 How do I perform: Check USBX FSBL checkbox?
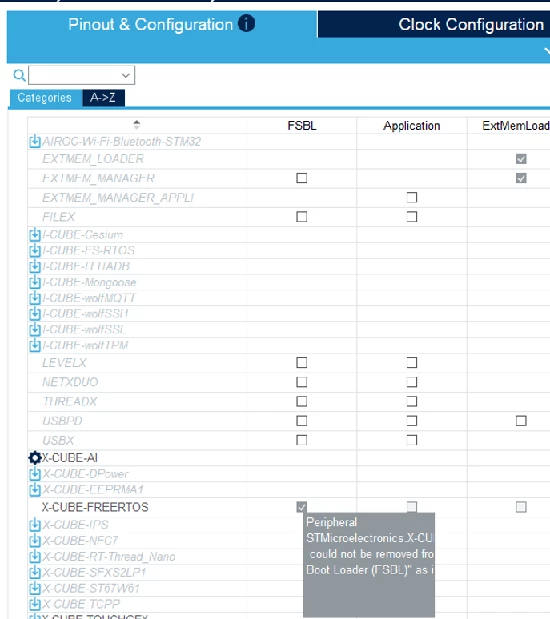pos(302,440)
